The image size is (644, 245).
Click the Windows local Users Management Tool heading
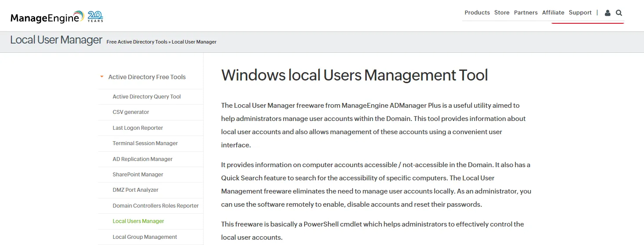click(x=355, y=75)
